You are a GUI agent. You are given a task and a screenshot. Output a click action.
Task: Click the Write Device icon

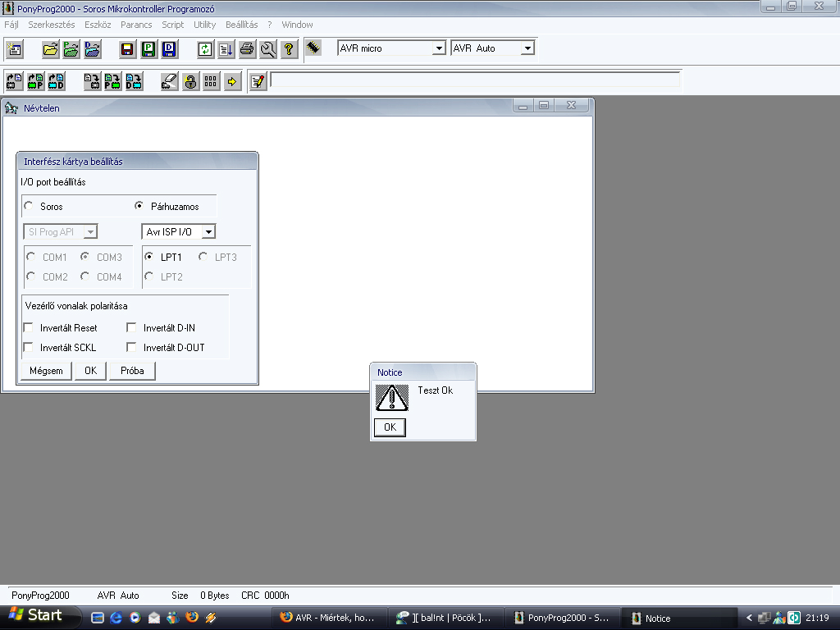[92, 81]
